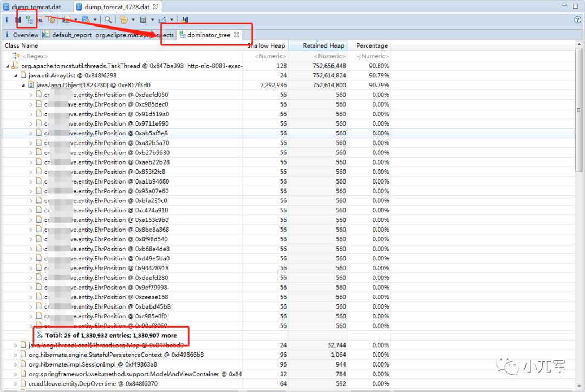Click the scrollbar up arrow
Viewport: 585px width, 392px height.
579,44
